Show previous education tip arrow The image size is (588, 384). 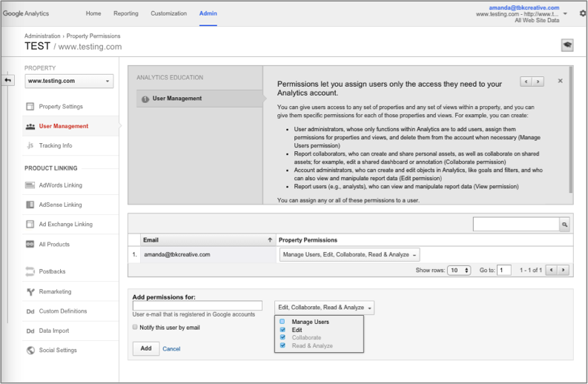526,82
